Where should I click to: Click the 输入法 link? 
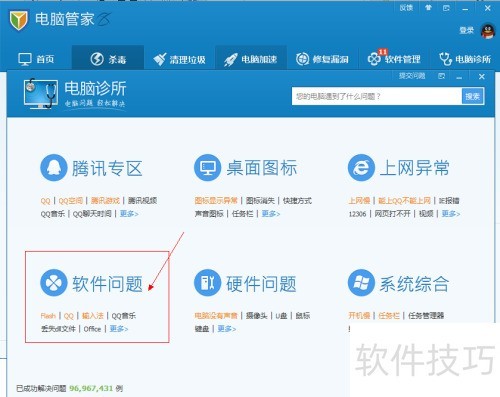click(93, 316)
